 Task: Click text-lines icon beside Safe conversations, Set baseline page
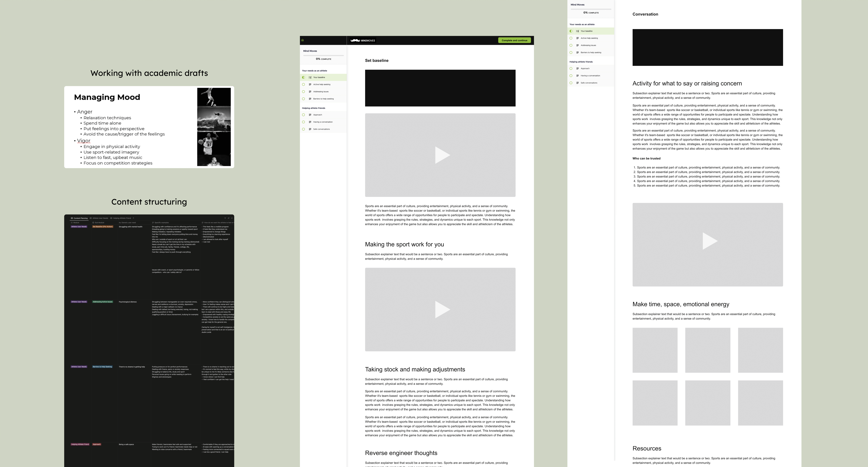(310, 129)
